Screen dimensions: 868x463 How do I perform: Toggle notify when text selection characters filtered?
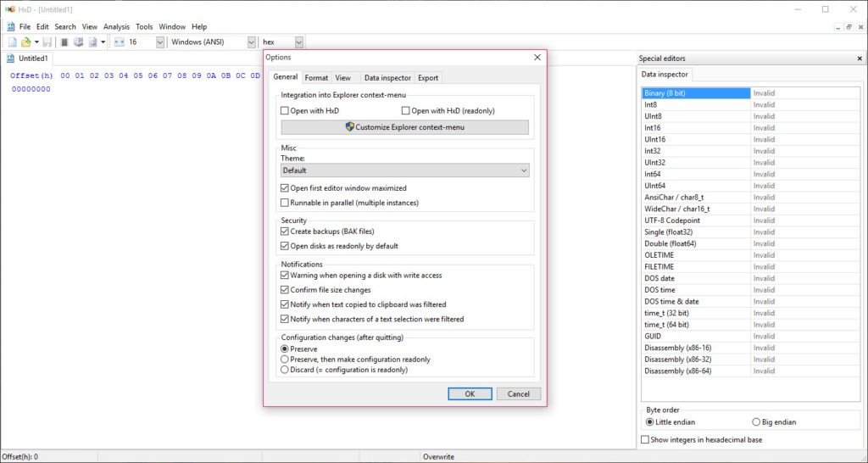[285, 319]
